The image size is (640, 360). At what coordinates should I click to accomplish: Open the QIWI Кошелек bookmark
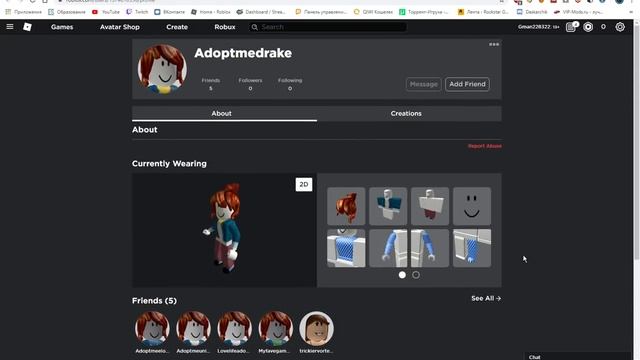[373, 12]
